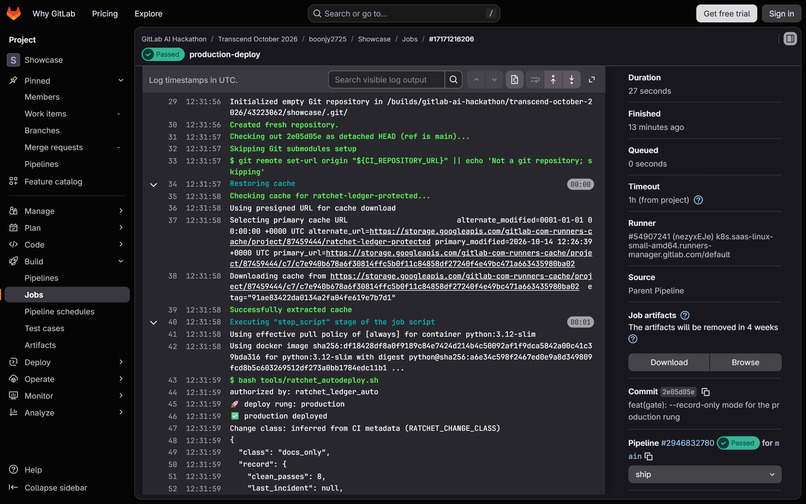Open the ship stage dropdown
This screenshot has height=504, width=806.
tap(705, 474)
